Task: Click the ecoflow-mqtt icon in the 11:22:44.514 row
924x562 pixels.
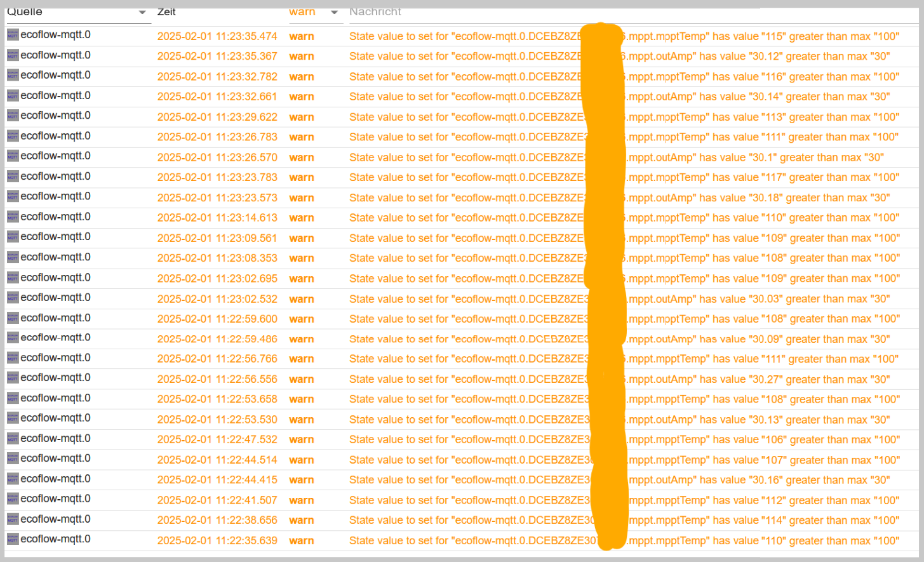Action: click(x=13, y=458)
